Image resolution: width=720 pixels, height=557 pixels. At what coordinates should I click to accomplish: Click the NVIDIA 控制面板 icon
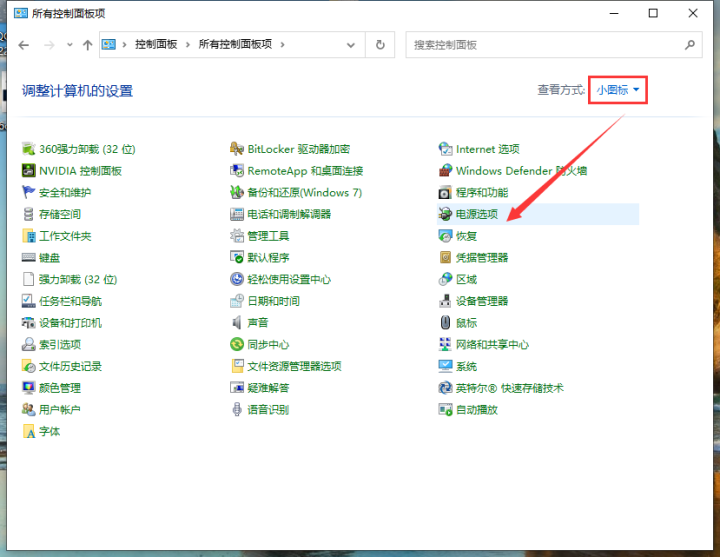[x=28, y=170]
